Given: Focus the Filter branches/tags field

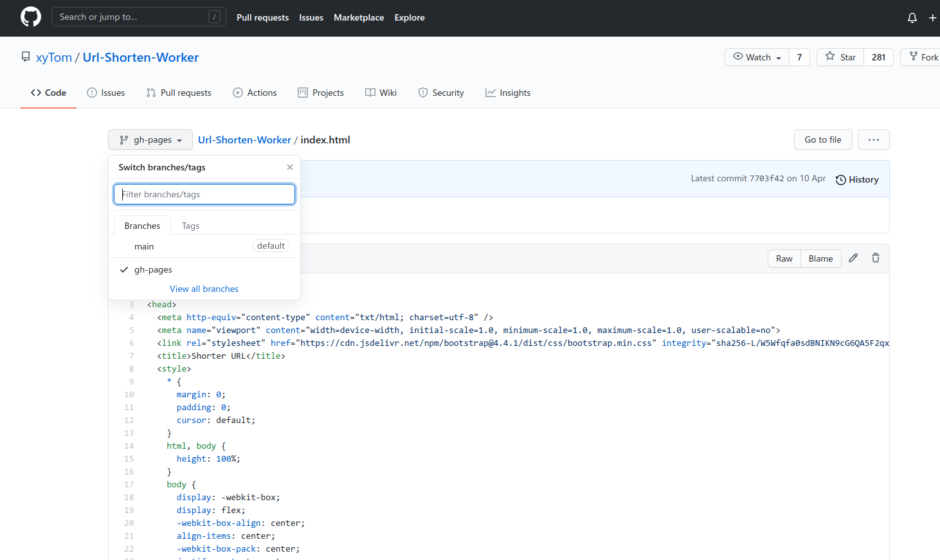Looking at the screenshot, I should (204, 194).
